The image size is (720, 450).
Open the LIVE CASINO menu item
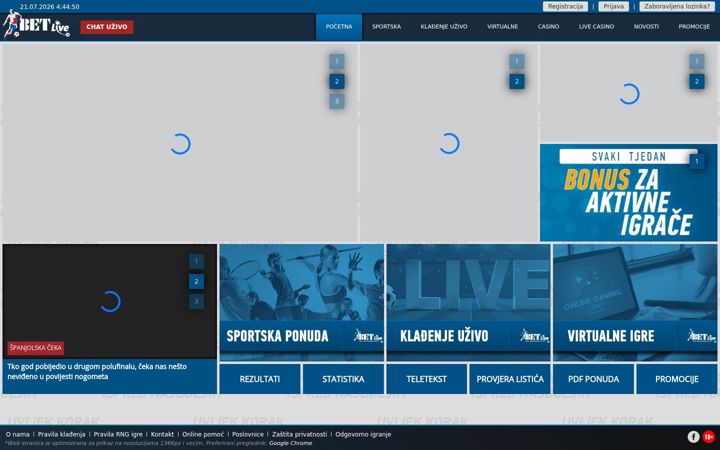pos(596,27)
